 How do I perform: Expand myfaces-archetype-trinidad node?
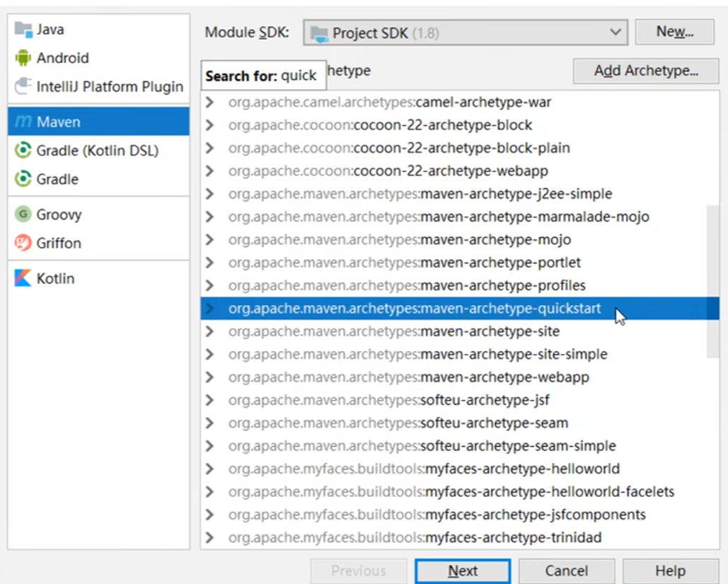pos(210,537)
